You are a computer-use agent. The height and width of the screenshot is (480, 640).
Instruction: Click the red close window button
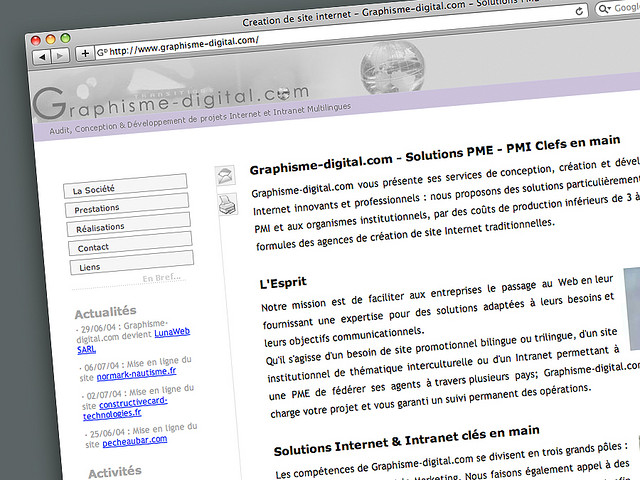click(x=36, y=40)
